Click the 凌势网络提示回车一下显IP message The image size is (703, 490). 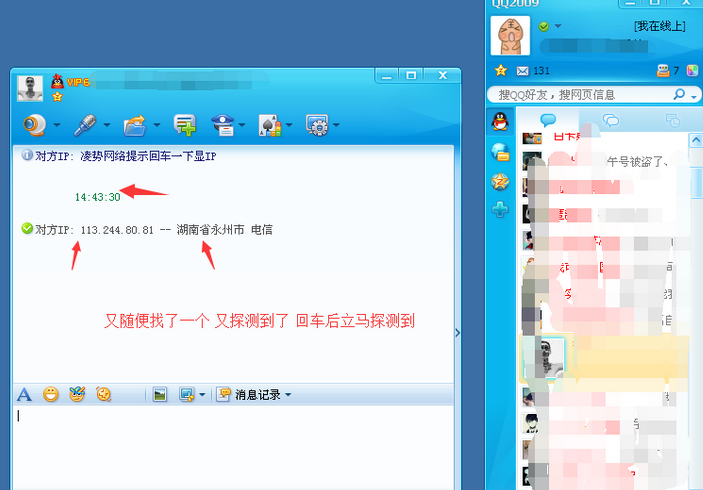(x=148, y=156)
